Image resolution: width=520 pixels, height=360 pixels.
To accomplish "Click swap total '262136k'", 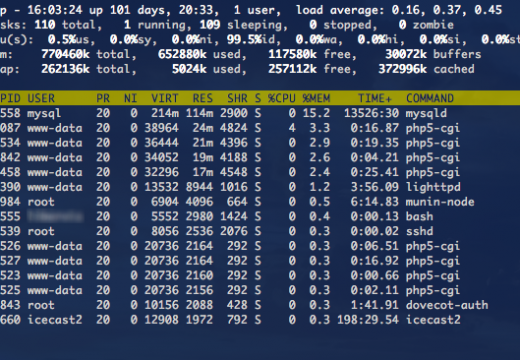I will point(65,69).
